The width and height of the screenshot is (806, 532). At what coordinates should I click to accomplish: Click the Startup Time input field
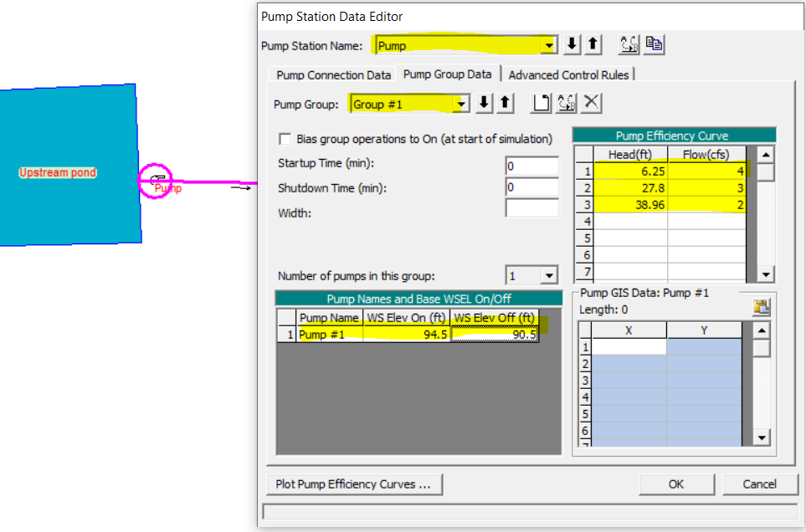pos(532,166)
